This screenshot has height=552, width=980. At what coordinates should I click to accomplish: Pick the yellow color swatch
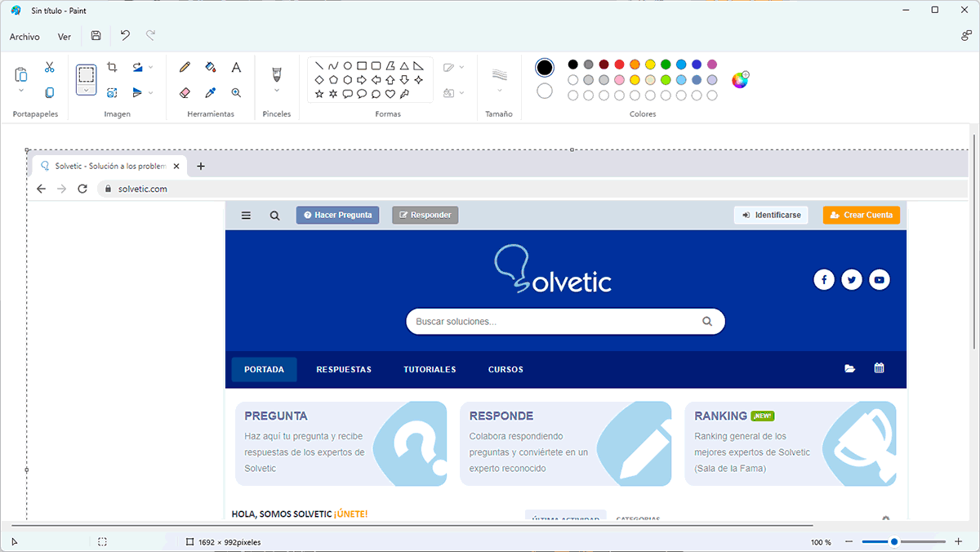click(x=650, y=65)
